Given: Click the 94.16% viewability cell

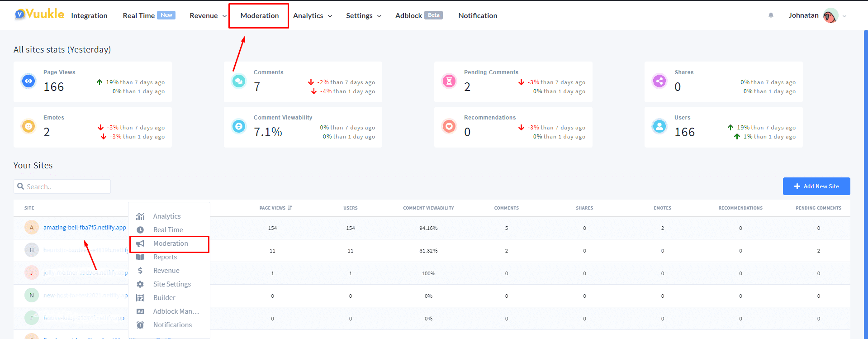Looking at the screenshot, I should click(x=428, y=228).
